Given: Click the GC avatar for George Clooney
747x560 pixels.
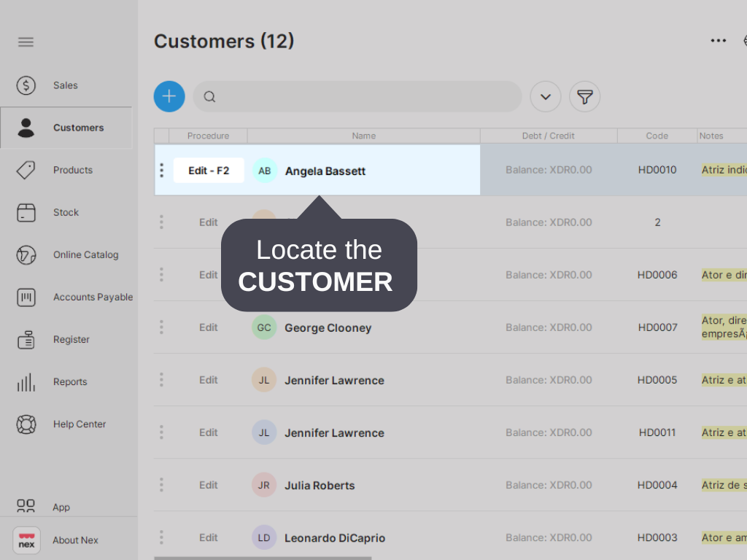Looking at the screenshot, I should tap(264, 327).
